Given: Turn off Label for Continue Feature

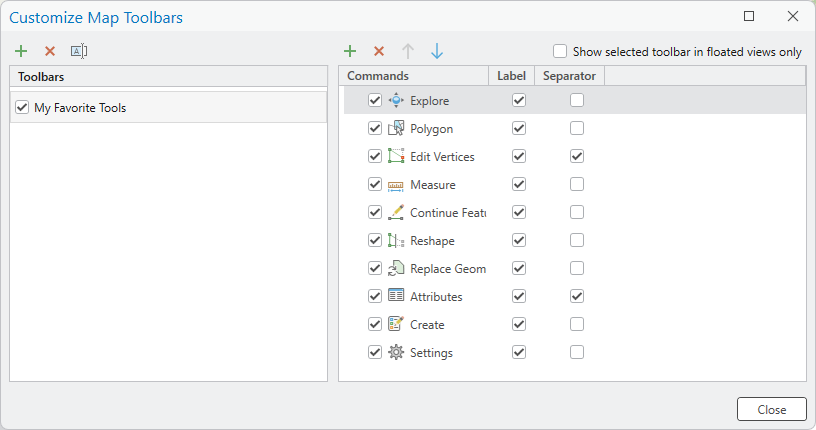Looking at the screenshot, I should pyautogui.click(x=519, y=212).
